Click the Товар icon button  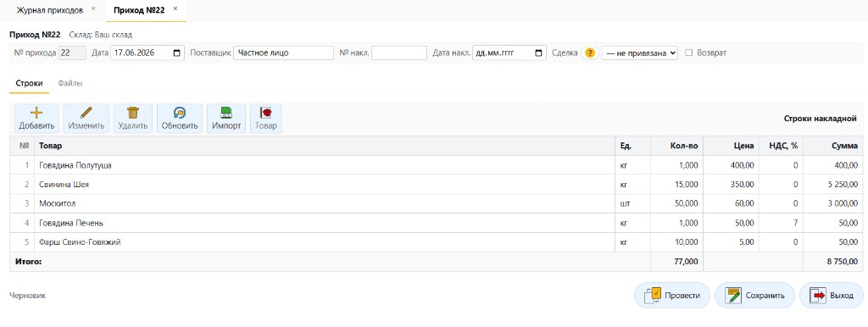coord(265,119)
